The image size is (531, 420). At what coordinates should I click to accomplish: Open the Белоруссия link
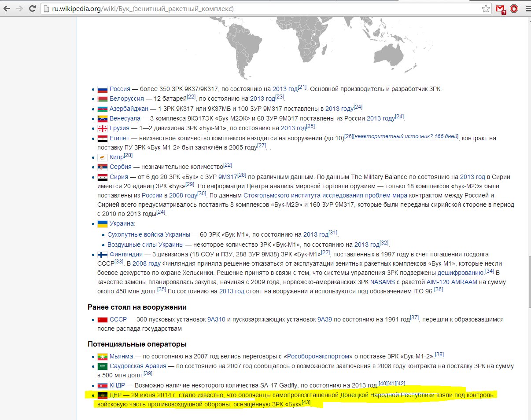click(127, 99)
